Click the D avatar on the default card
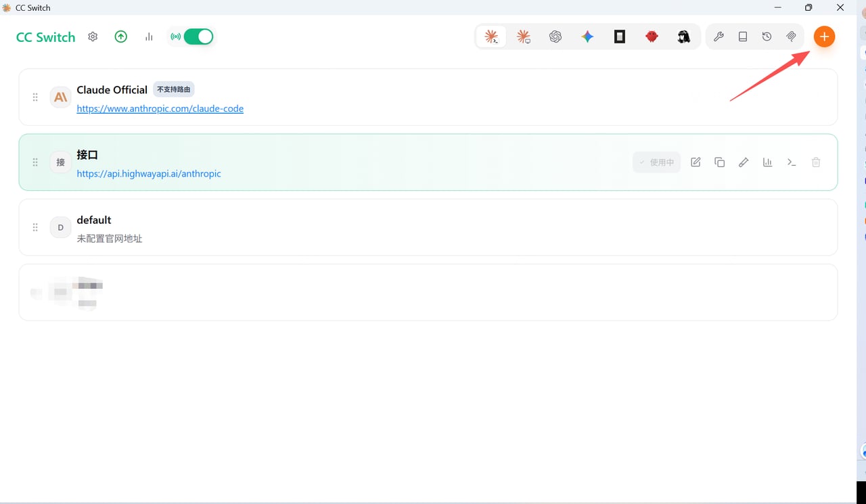866x504 pixels. tap(61, 227)
